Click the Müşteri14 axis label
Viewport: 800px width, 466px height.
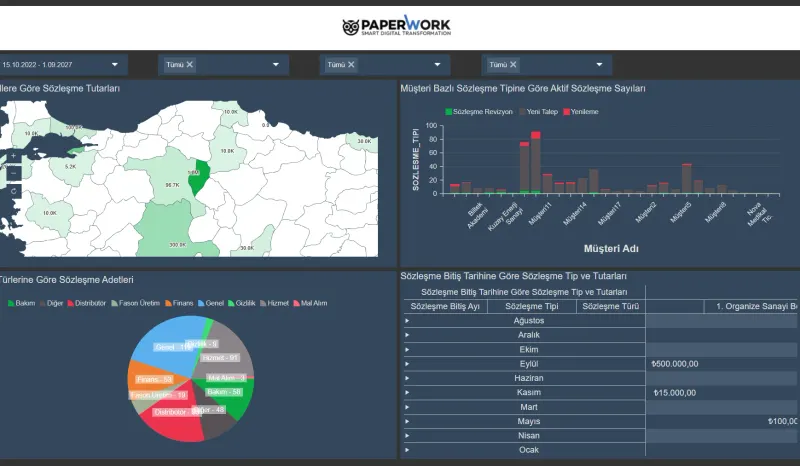[x=576, y=214]
